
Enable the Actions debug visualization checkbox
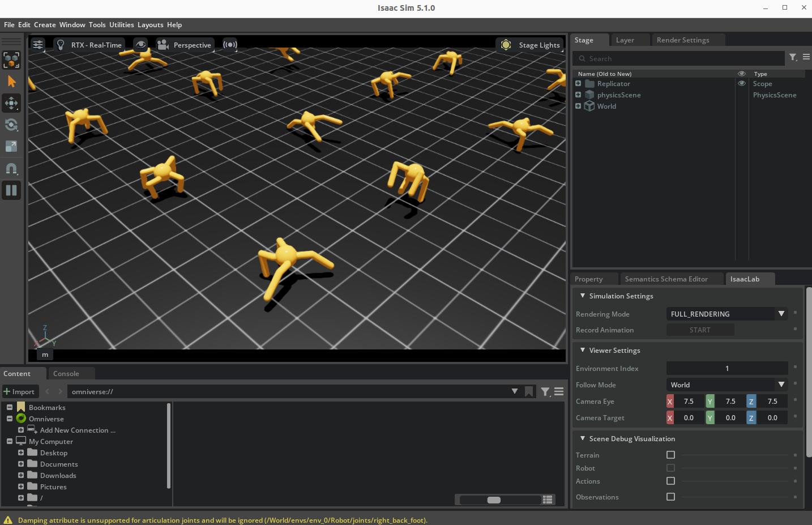click(x=670, y=481)
